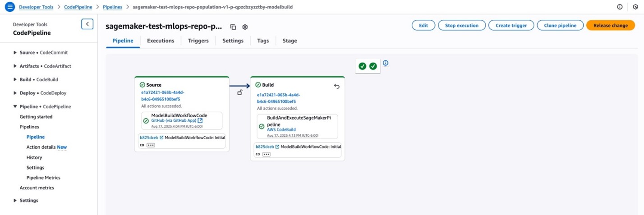Click the clock icon at top right corner
The image size is (644, 215).
coord(635,7)
